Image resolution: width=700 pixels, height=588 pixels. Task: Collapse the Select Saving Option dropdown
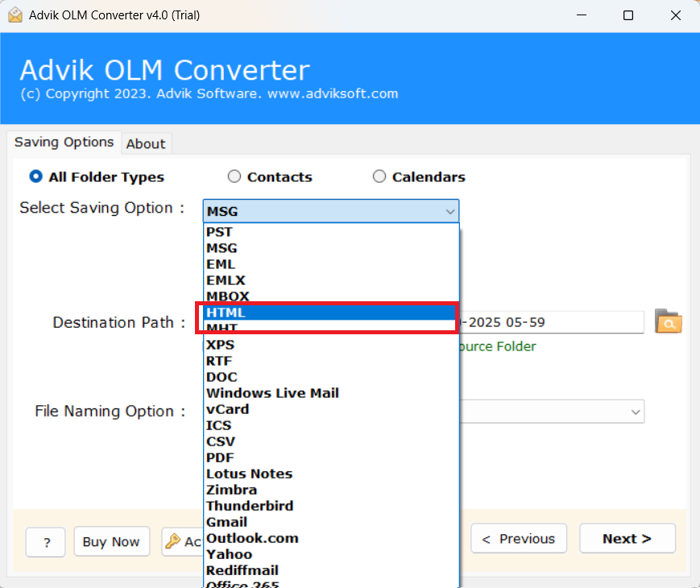[x=449, y=212]
